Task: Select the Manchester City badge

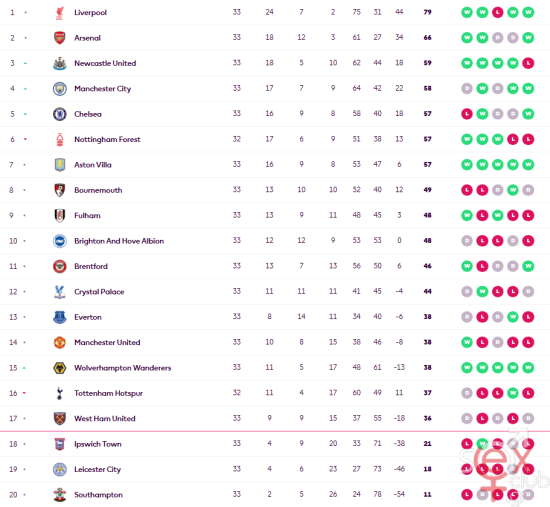Action: [x=60, y=89]
